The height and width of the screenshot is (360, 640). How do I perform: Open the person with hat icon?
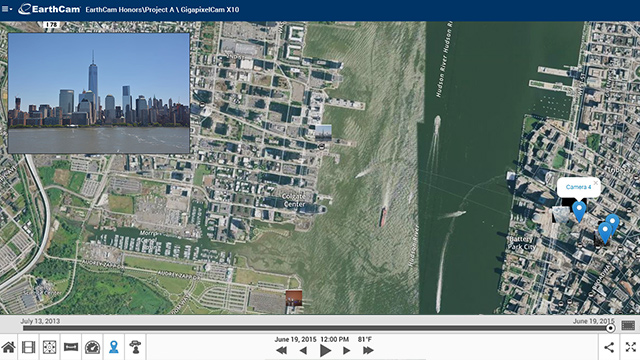point(135,347)
